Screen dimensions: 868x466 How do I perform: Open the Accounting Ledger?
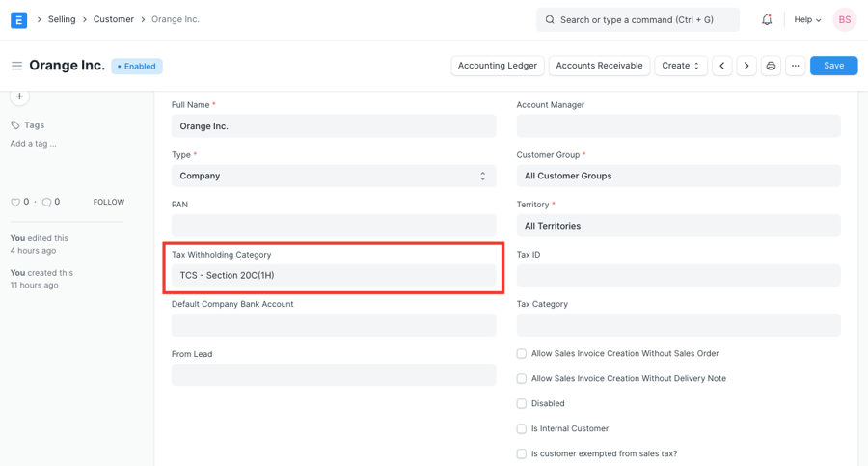tap(497, 66)
